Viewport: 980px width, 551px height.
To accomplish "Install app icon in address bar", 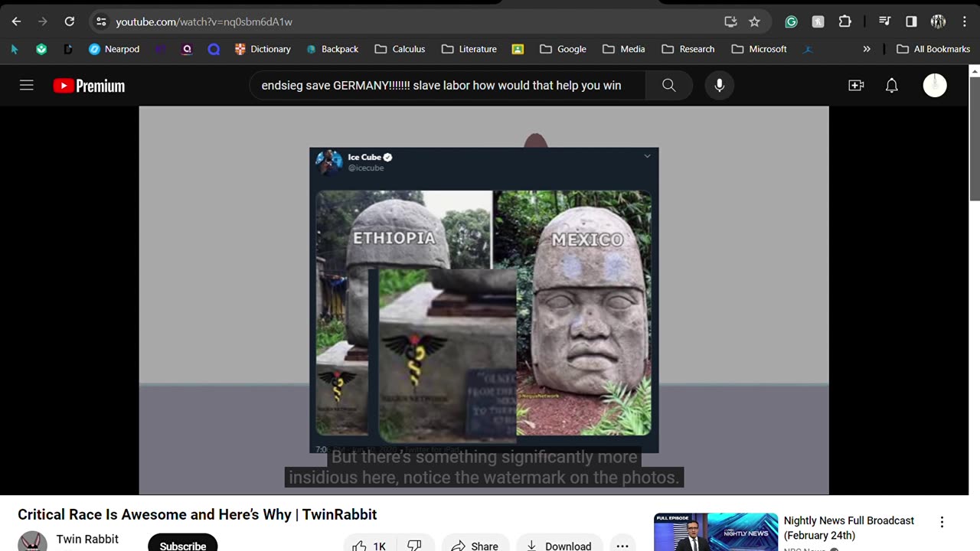I will [x=730, y=21].
